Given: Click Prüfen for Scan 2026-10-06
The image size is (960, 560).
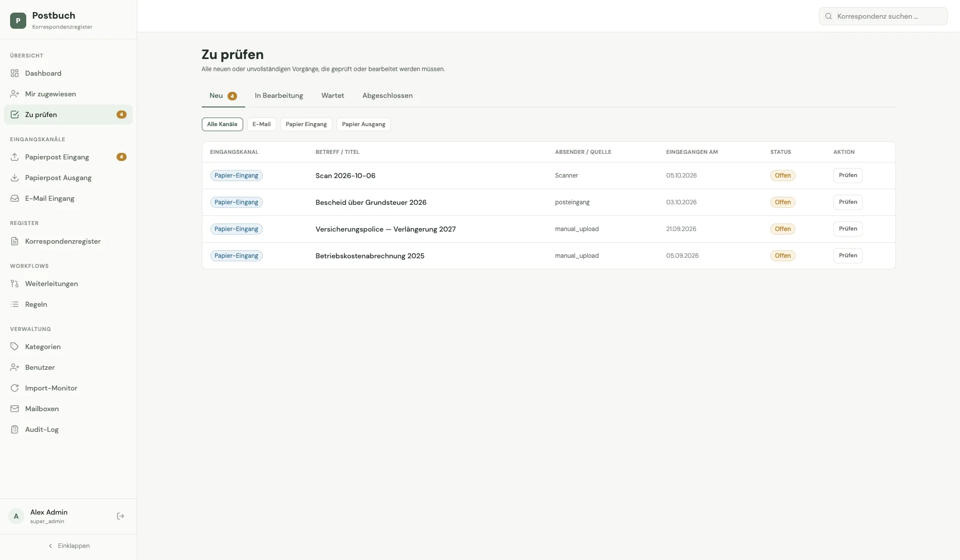Looking at the screenshot, I should tap(848, 176).
